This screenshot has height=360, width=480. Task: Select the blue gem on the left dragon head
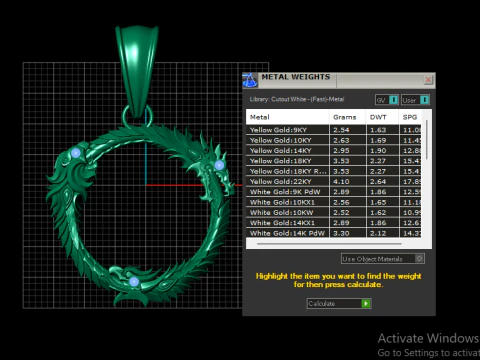[x=76, y=153]
